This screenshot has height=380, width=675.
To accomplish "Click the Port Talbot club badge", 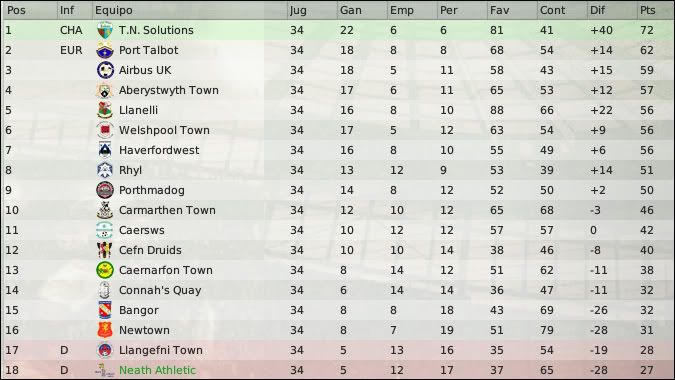I will point(105,50).
